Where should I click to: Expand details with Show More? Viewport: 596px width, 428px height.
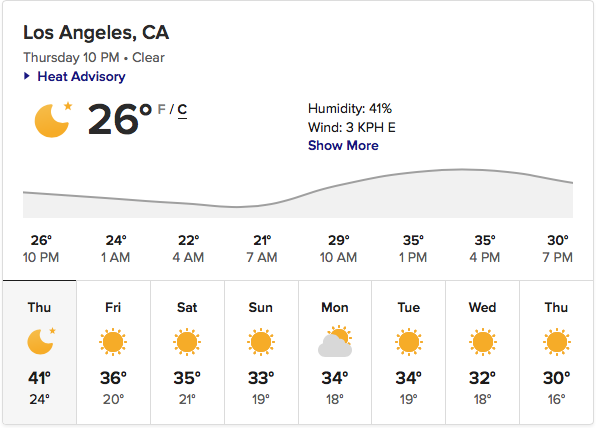pos(343,146)
